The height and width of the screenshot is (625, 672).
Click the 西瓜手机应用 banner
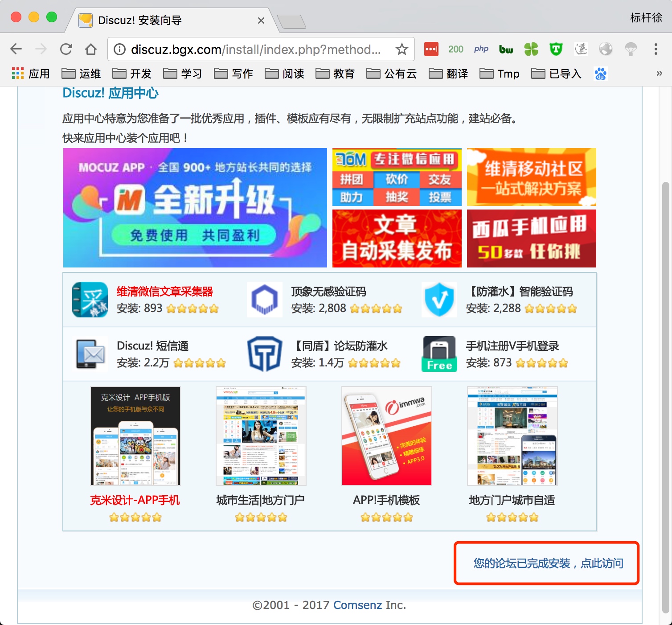tap(532, 238)
